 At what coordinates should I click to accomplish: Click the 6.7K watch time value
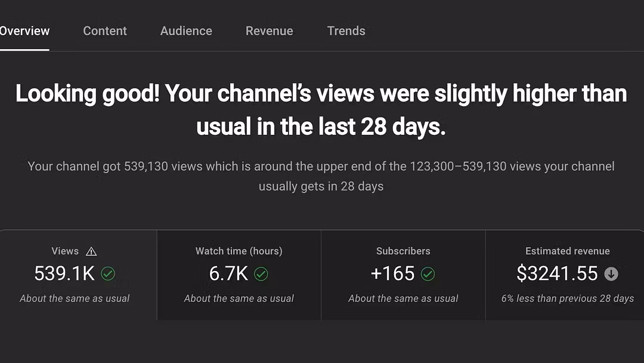pos(228,273)
